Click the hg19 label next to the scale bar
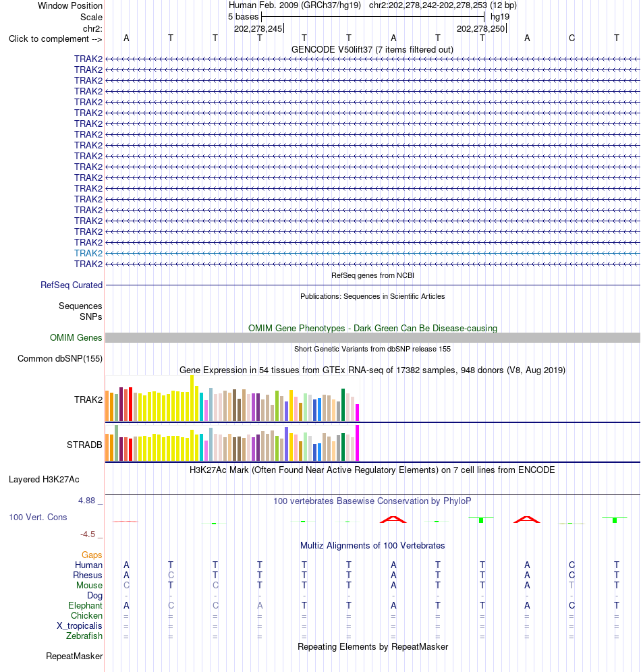Screen dimensions: 641x672 (500, 17)
